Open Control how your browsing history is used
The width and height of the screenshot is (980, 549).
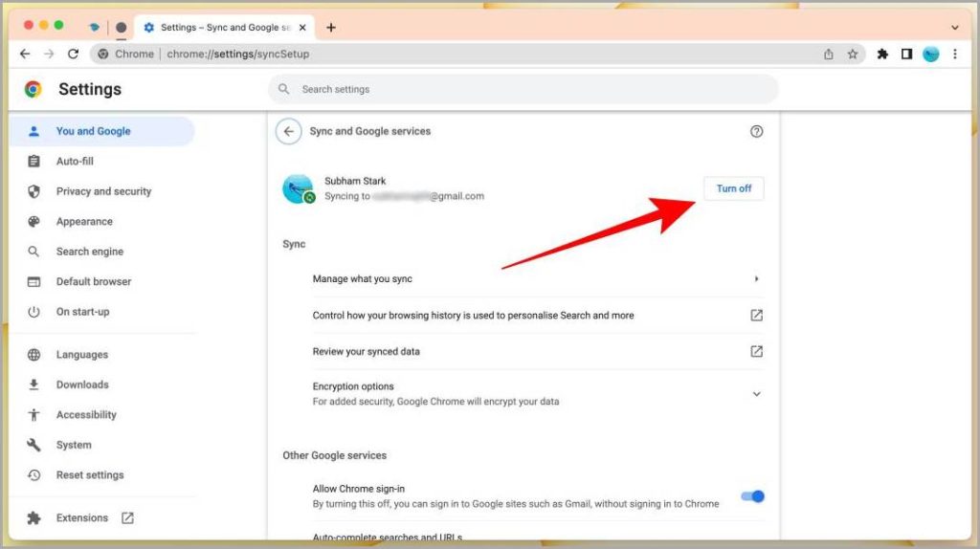pos(537,316)
